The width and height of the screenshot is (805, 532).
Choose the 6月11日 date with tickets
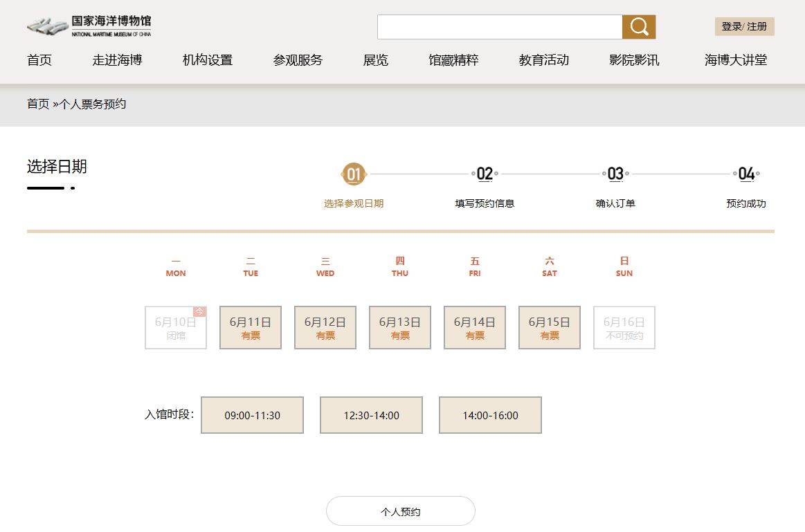click(x=250, y=327)
